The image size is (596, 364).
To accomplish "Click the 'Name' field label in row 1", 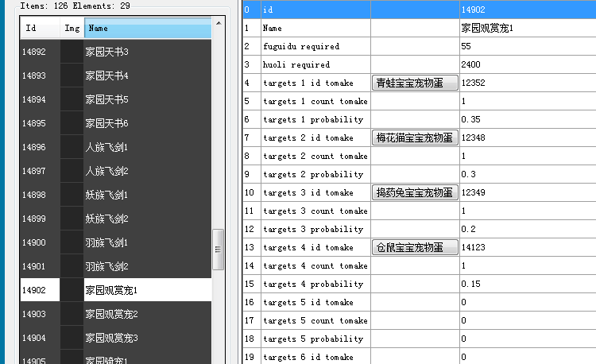I will pos(272,28).
